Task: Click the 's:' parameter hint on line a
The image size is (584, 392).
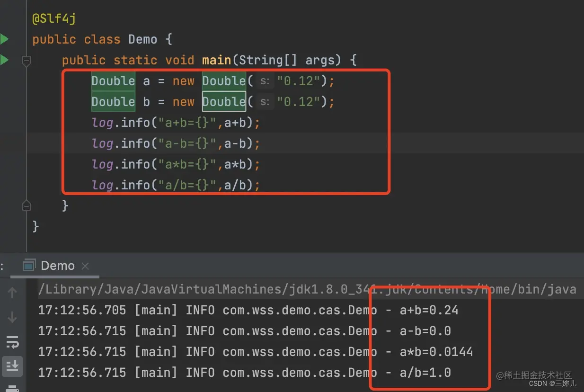Action: point(265,81)
